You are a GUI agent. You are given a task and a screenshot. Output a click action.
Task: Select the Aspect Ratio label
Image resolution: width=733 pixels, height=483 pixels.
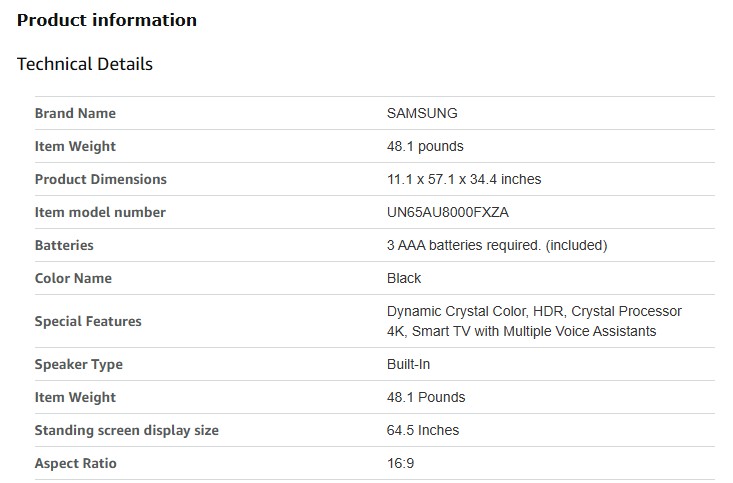(76, 463)
